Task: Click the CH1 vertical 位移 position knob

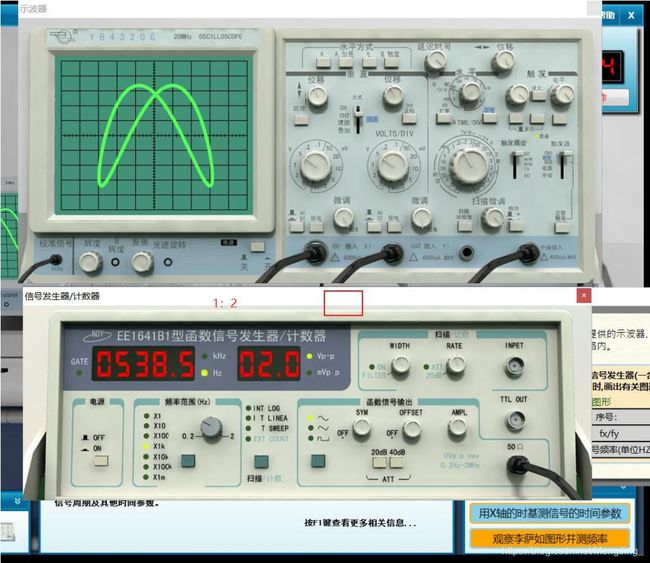Action: click(317, 96)
